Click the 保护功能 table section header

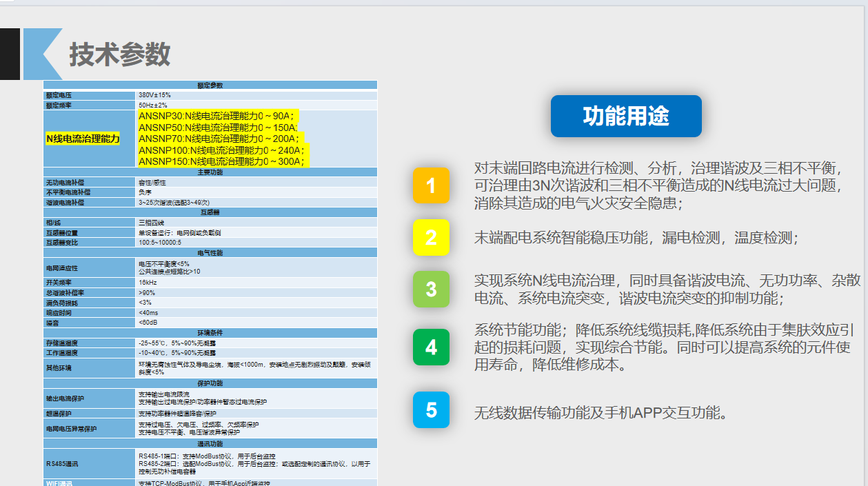coord(210,383)
